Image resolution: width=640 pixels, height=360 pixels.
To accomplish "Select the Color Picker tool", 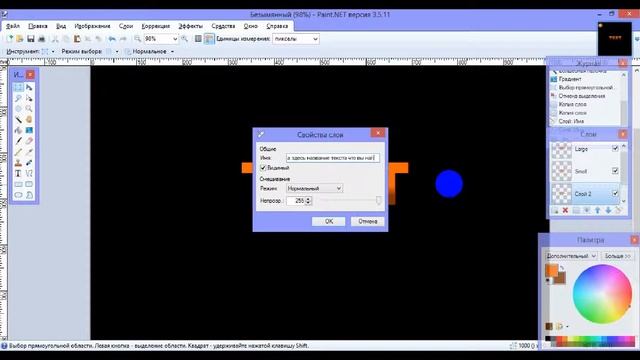I will [x=29, y=152].
